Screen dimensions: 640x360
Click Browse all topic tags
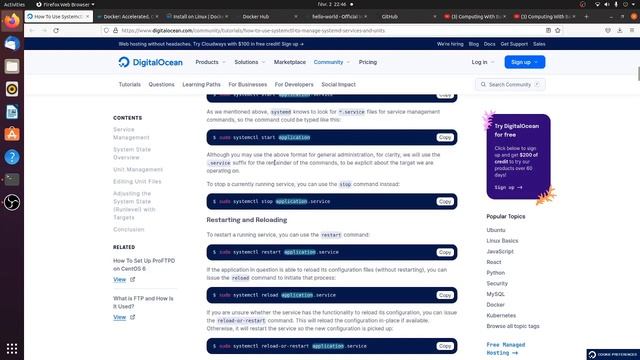click(513, 326)
